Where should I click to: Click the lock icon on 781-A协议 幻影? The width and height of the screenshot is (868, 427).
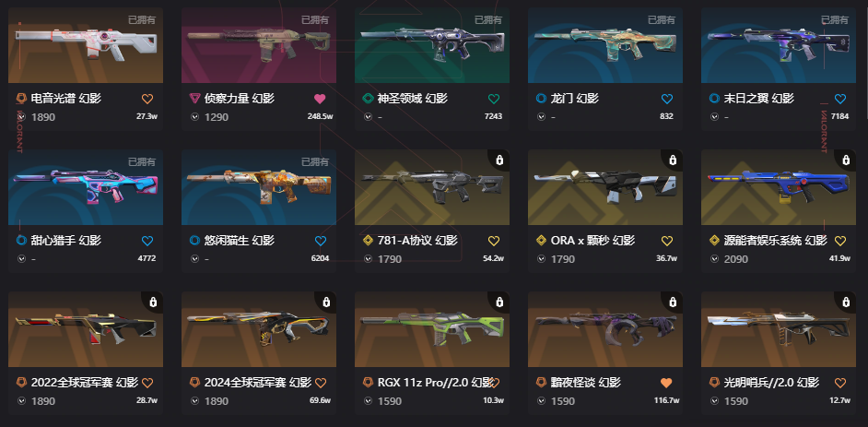[x=499, y=160]
